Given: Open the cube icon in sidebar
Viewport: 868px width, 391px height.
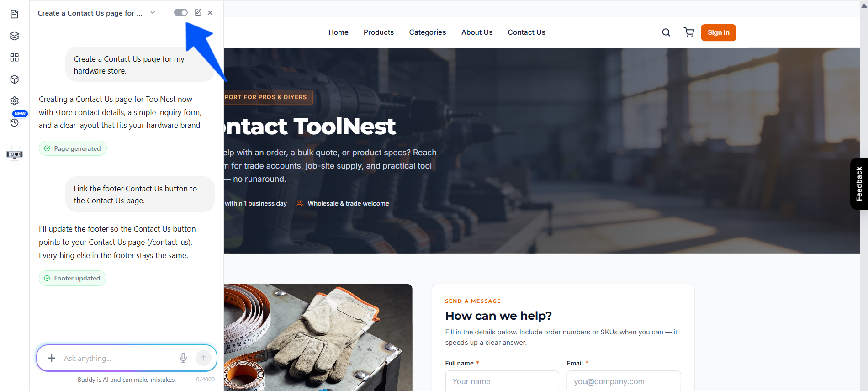Looking at the screenshot, I should 15,79.
